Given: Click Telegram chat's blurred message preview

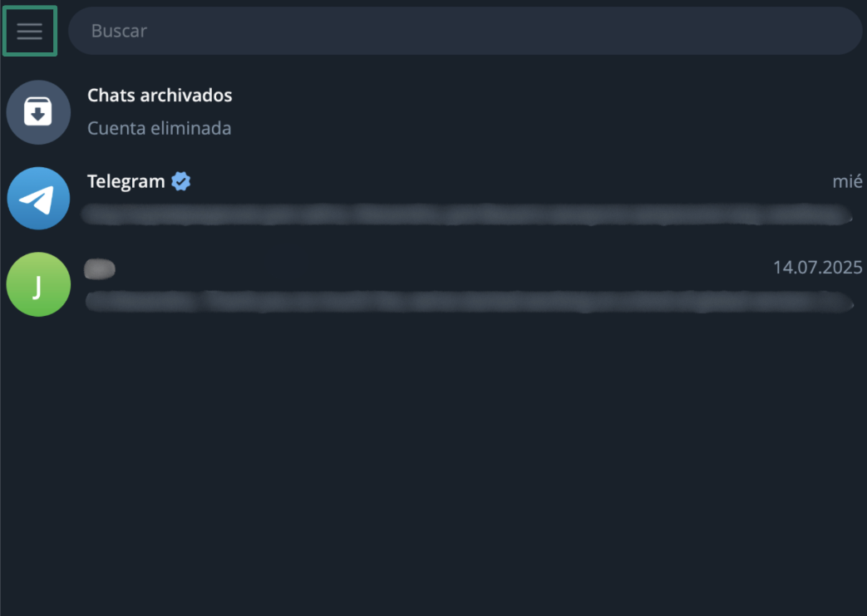Looking at the screenshot, I should tap(466, 215).
